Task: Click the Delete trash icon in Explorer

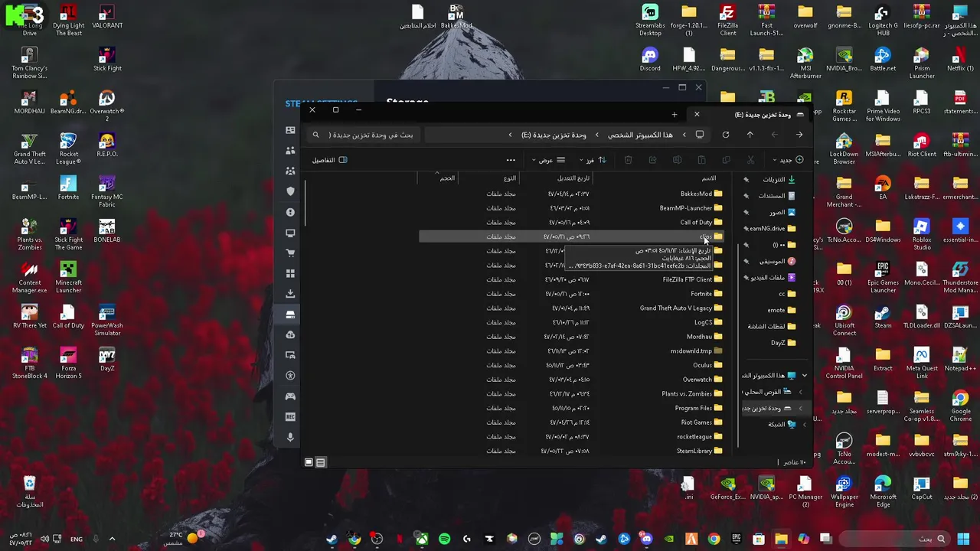Action: click(x=628, y=160)
